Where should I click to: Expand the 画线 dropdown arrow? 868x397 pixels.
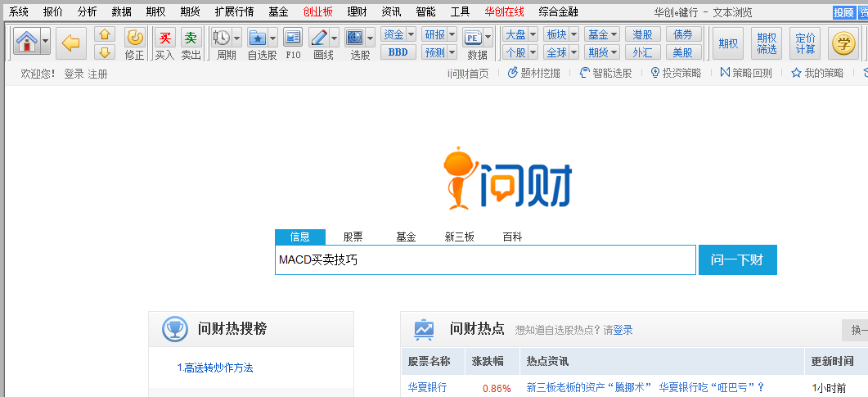pyautogui.click(x=335, y=38)
